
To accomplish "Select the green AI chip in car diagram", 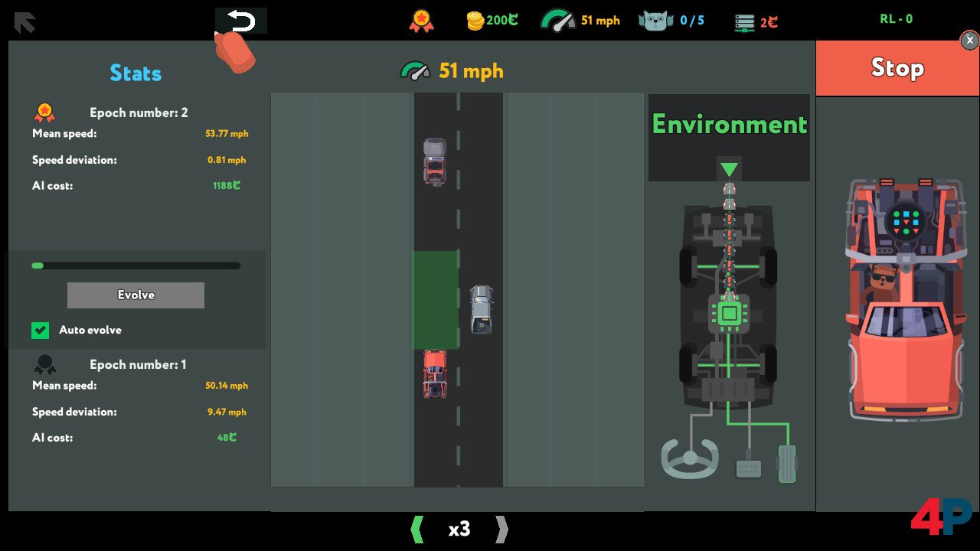I will pos(729,313).
